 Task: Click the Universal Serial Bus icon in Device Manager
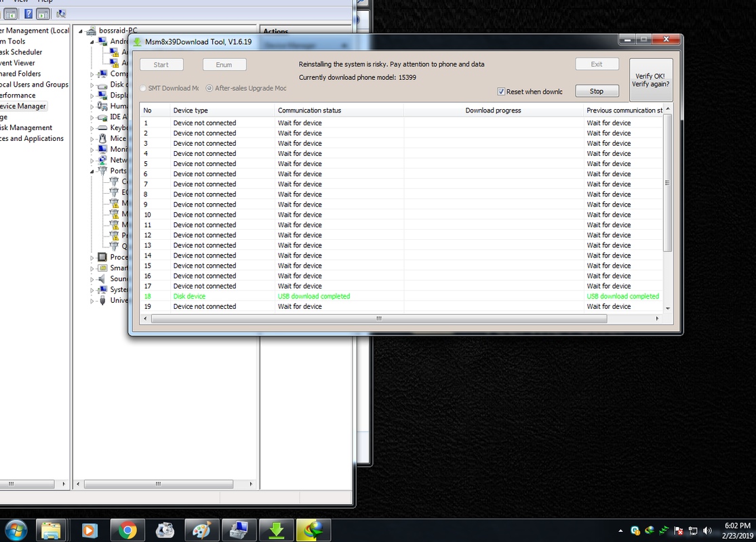tap(102, 301)
